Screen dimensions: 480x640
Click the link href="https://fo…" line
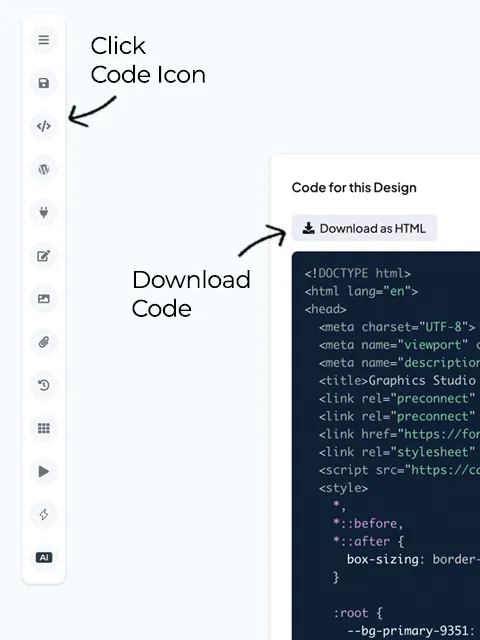pyautogui.click(x=399, y=434)
